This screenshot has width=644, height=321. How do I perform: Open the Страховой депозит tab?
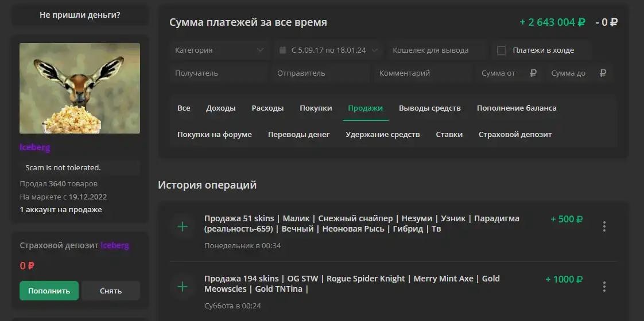coord(515,135)
